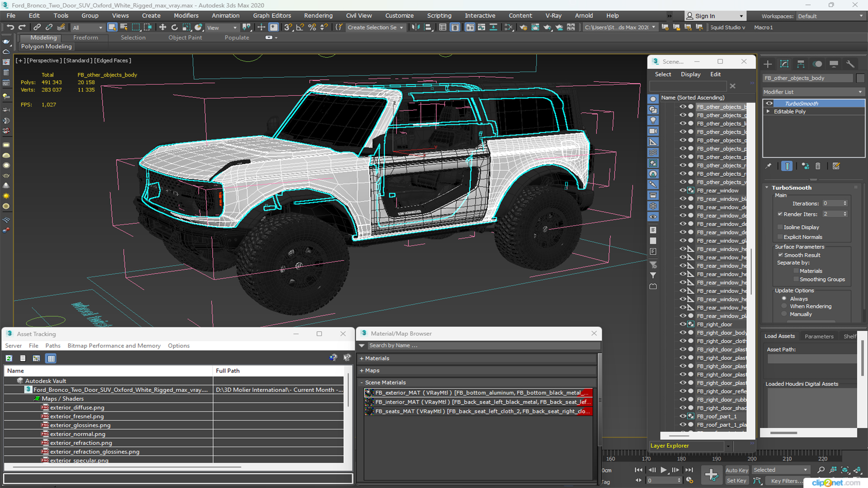Choose the Select Object tool
868x488 pixels.
(x=112, y=28)
